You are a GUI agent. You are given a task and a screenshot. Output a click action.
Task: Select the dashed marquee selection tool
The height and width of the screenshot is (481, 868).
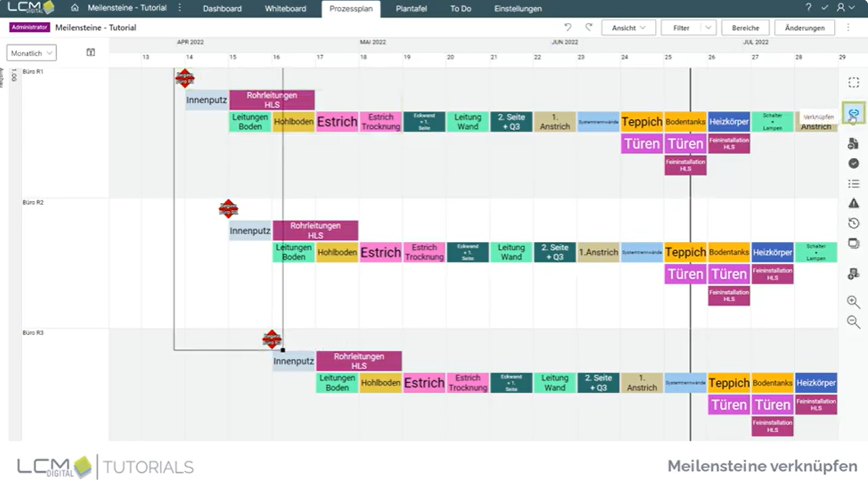coord(853,82)
